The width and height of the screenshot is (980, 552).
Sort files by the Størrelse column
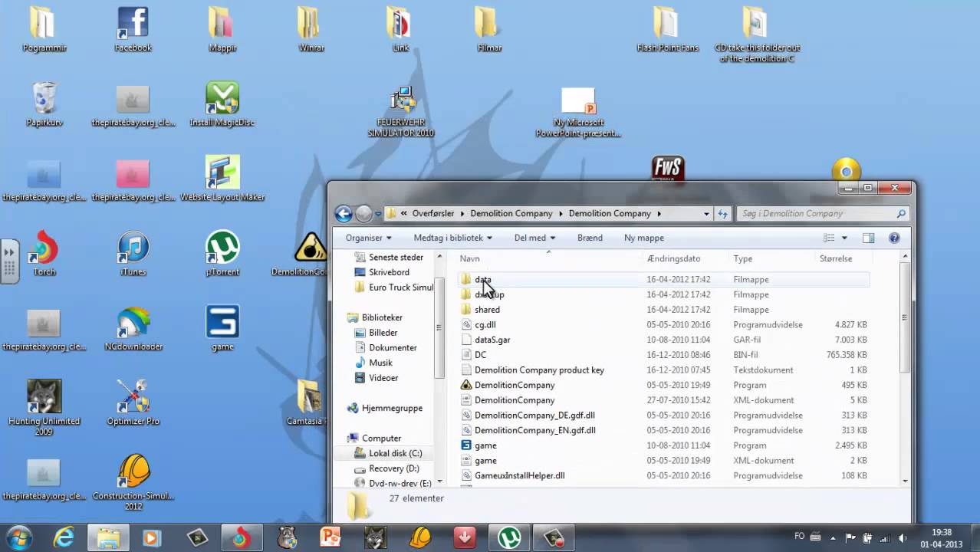pyautogui.click(x=843, y=258)
